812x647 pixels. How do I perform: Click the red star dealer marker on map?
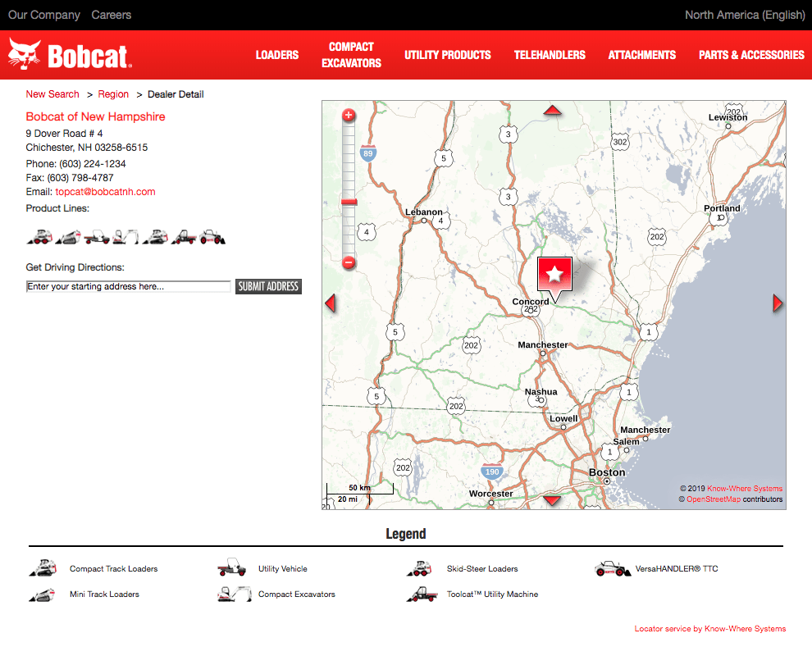(554, 275)
